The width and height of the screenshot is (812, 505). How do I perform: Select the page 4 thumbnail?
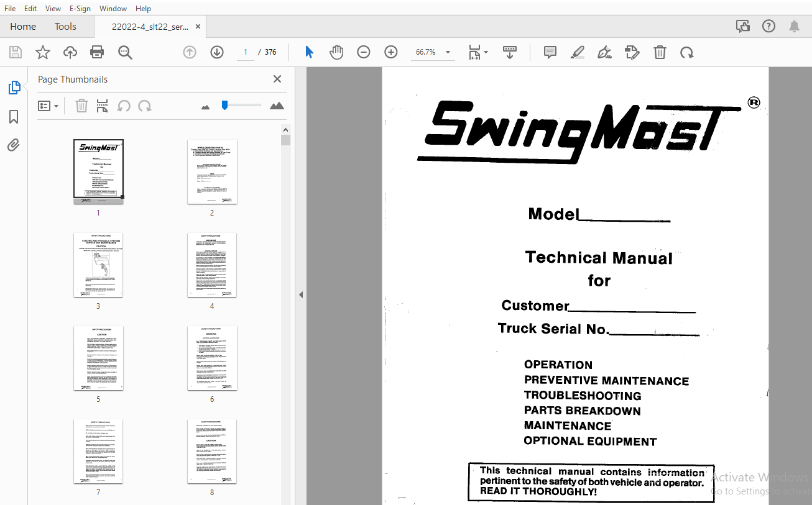[212, 265]
